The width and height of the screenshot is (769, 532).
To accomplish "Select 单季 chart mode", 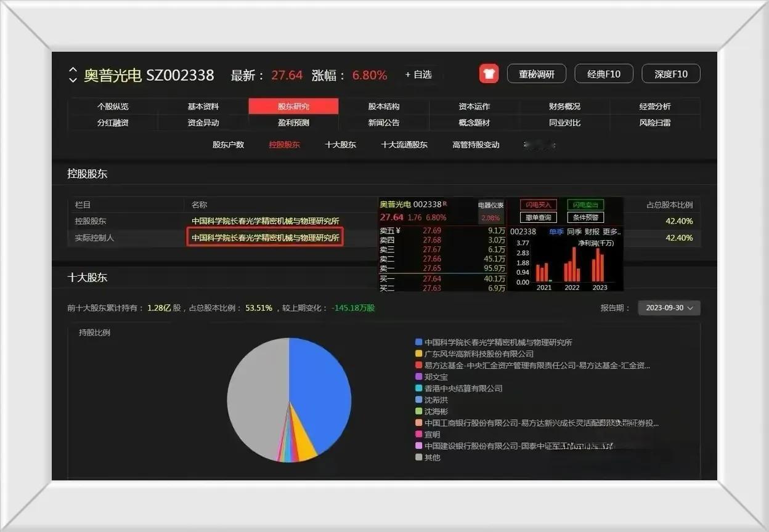I will coord(556,232).
